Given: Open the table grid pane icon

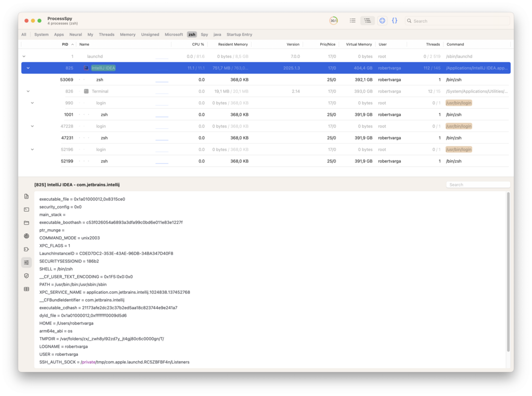Looking at the screenshot, I should (x=26, y=289).
